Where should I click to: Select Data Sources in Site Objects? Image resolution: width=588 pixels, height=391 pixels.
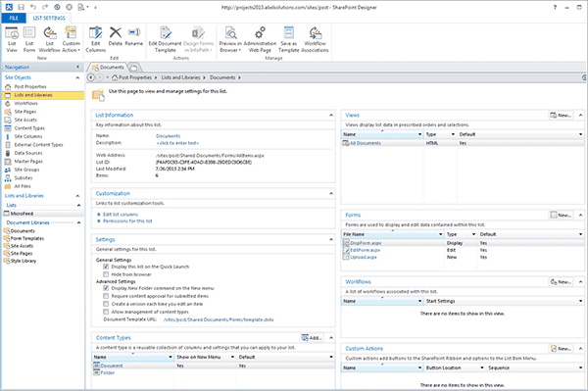28,153
